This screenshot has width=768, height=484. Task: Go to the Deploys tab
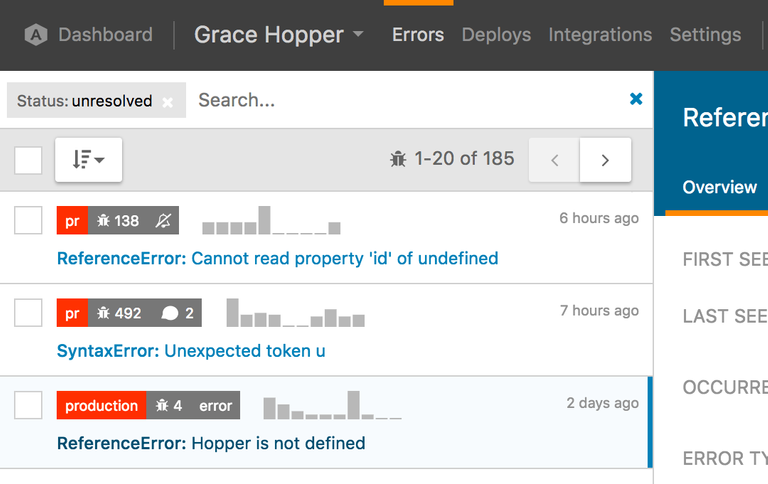tap(496, 35)
